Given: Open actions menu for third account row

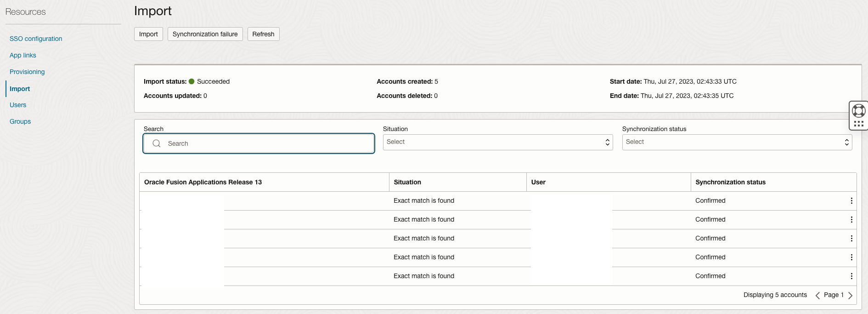Looking at the screenshot, I should 851,239.
